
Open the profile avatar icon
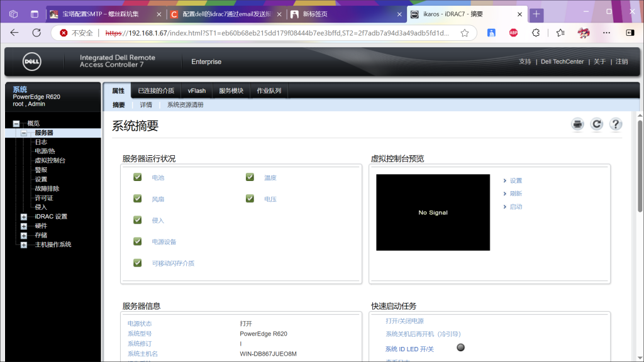tap(583, 33)
